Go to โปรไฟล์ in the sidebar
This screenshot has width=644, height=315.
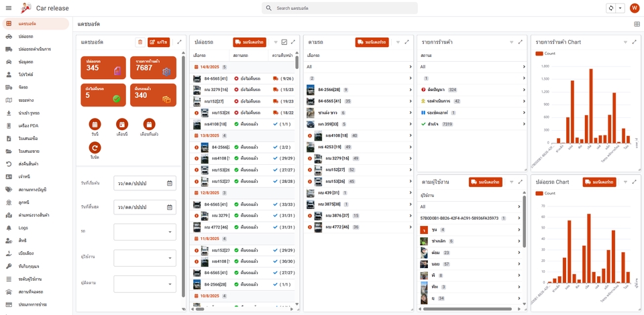[27, 74]
